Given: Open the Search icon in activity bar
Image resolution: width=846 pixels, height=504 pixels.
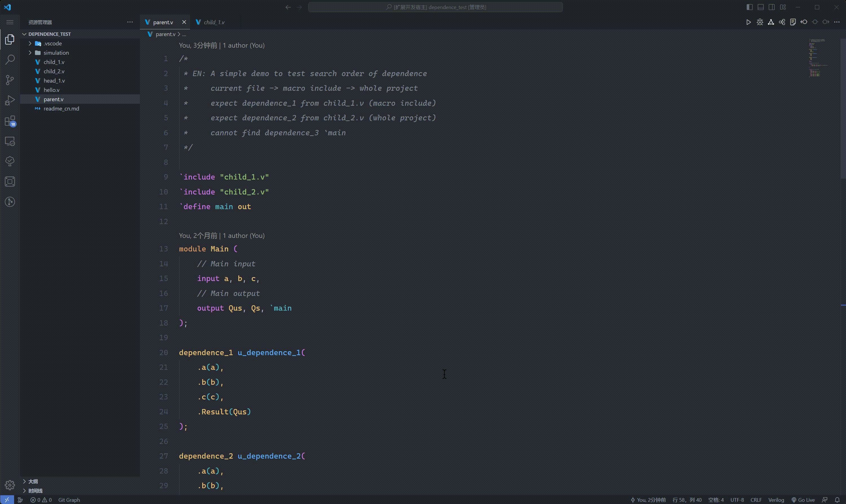Looking at the screenshot, I should tap(10, 59).
